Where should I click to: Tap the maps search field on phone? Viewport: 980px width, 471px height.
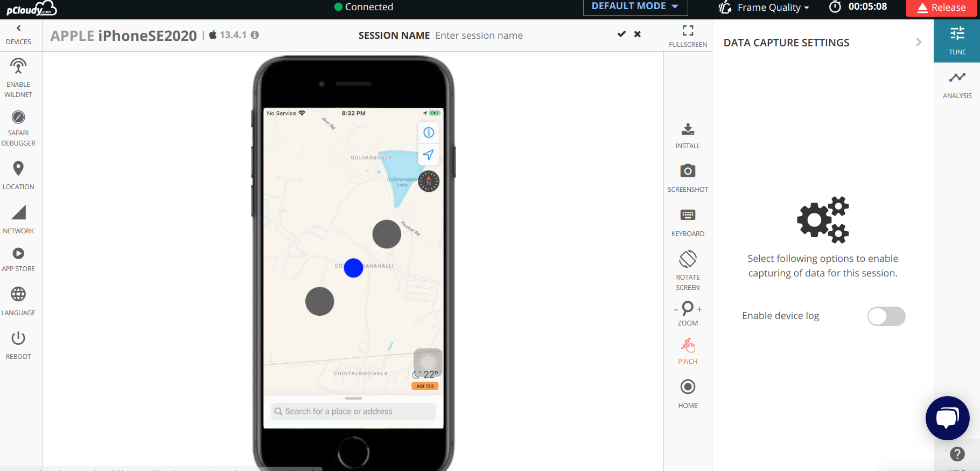(x=353, y=411)
